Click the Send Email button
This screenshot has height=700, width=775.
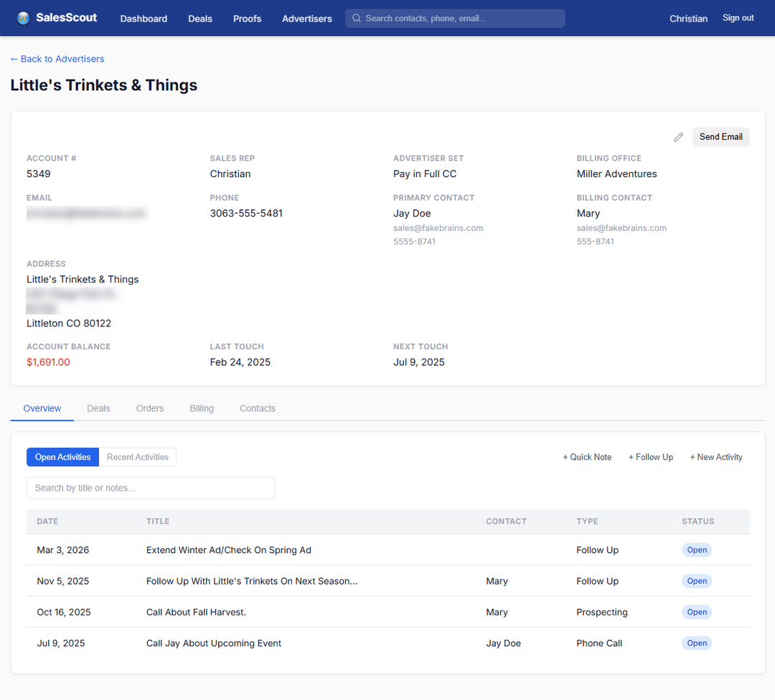pyautogui.click(x=720, y=137)
